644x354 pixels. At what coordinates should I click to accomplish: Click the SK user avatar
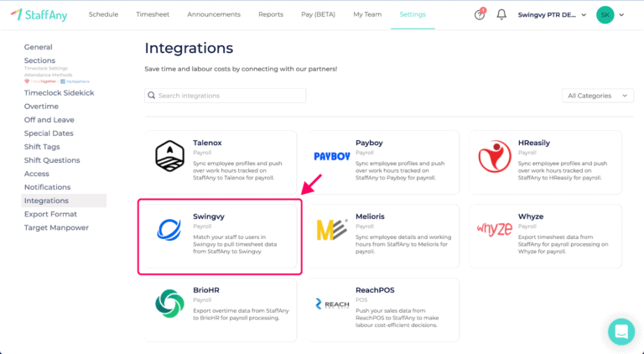605,15
